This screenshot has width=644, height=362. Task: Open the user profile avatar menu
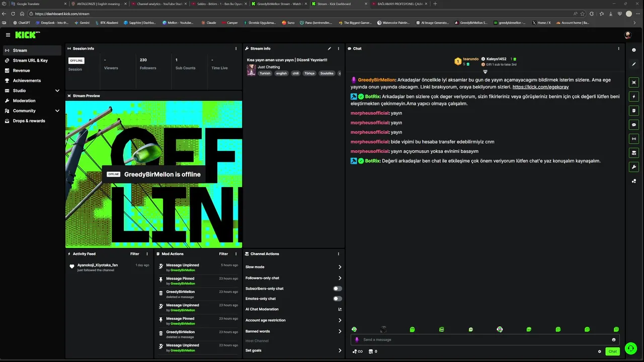[627, 35]
